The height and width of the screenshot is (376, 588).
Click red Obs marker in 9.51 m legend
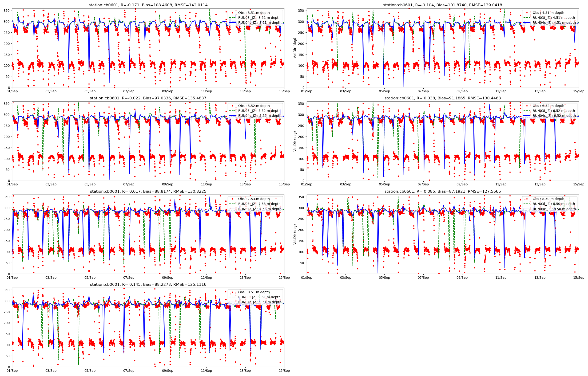tap(233, 292)
